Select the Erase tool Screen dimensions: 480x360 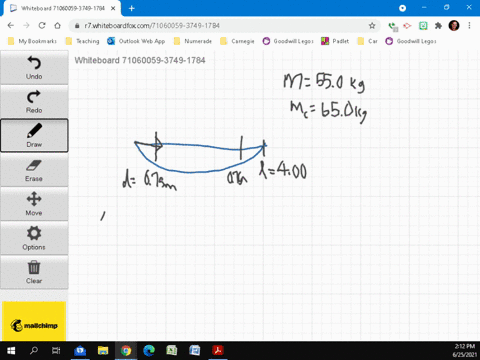[x=34, y=170]
